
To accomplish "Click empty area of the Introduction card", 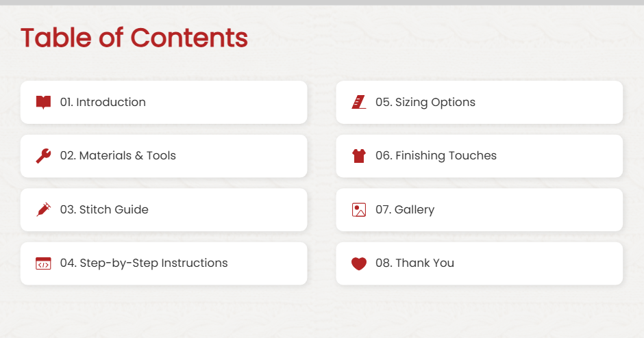I will point(226,102).
